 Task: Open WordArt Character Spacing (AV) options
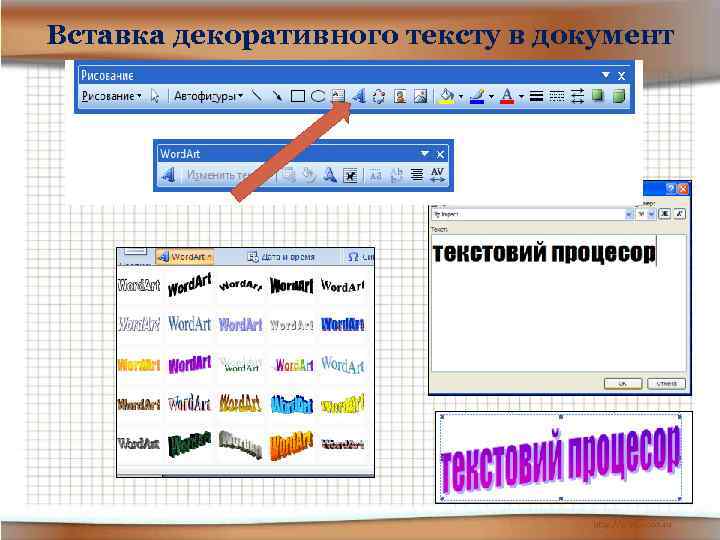tap(437, 175)
